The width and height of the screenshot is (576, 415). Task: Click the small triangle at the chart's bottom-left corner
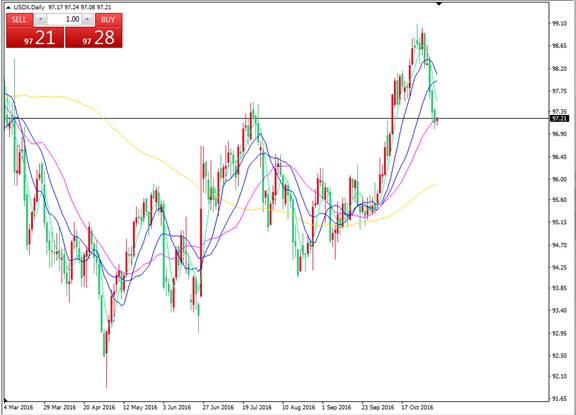[x=6, y=400]
